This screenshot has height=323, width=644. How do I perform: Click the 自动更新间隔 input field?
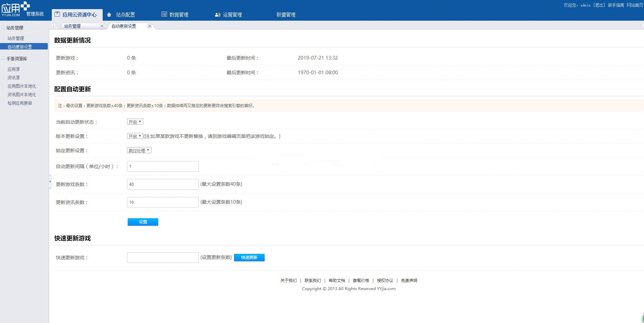pyautogui.click(x=163, y=166)
